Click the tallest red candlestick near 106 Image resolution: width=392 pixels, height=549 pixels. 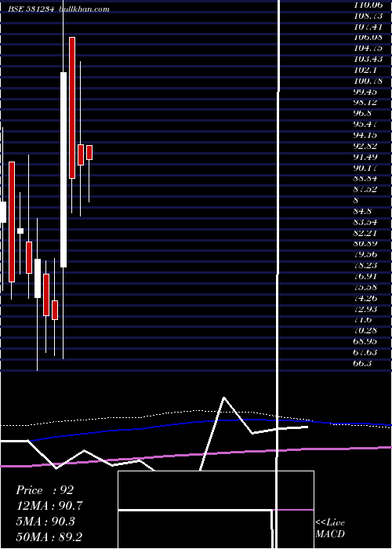(72, 108)
